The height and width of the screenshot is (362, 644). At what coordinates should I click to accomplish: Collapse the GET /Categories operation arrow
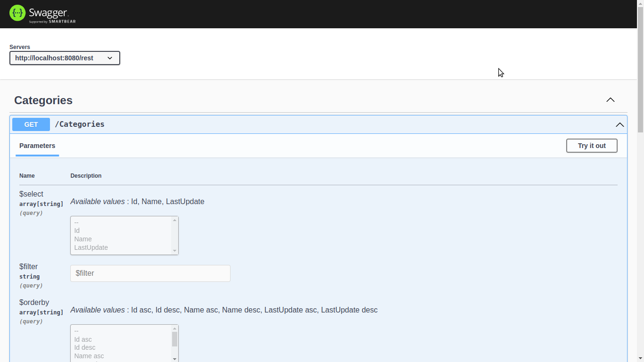619,124
